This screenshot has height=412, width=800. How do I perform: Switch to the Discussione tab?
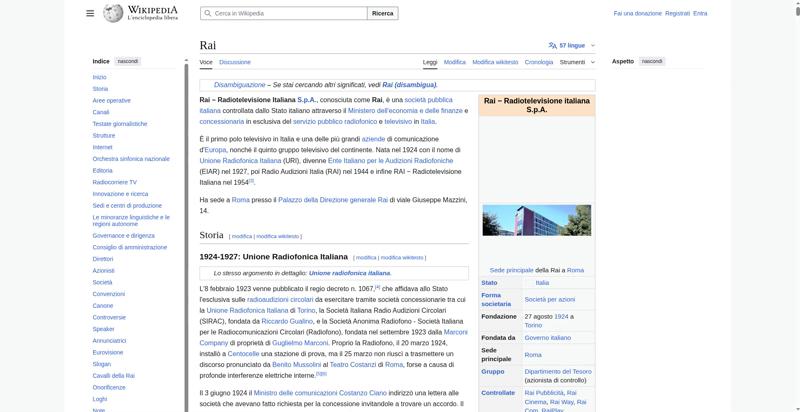click(235, 62)
